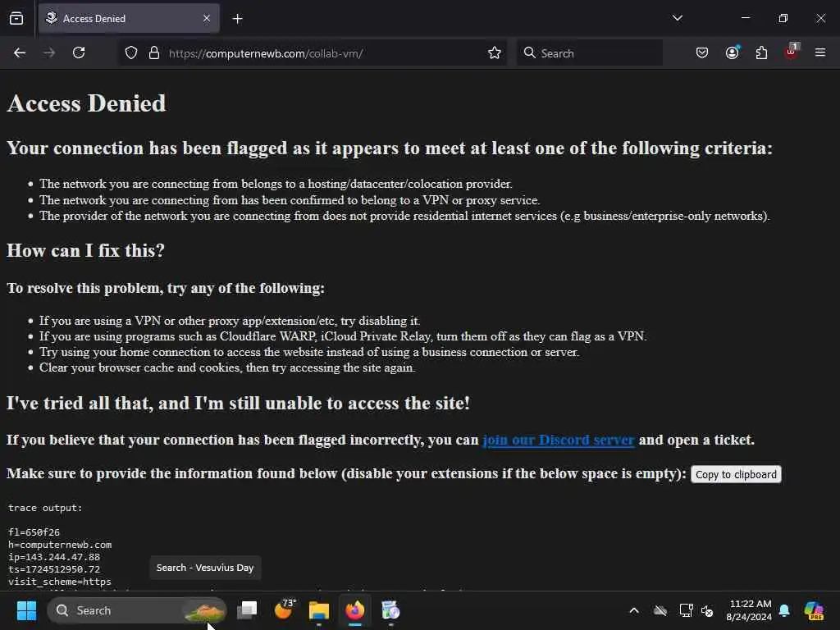The height and width of the screenshot is (630, 840).
Task: Click the 'trace output:' label
Action: pos(46,508)
